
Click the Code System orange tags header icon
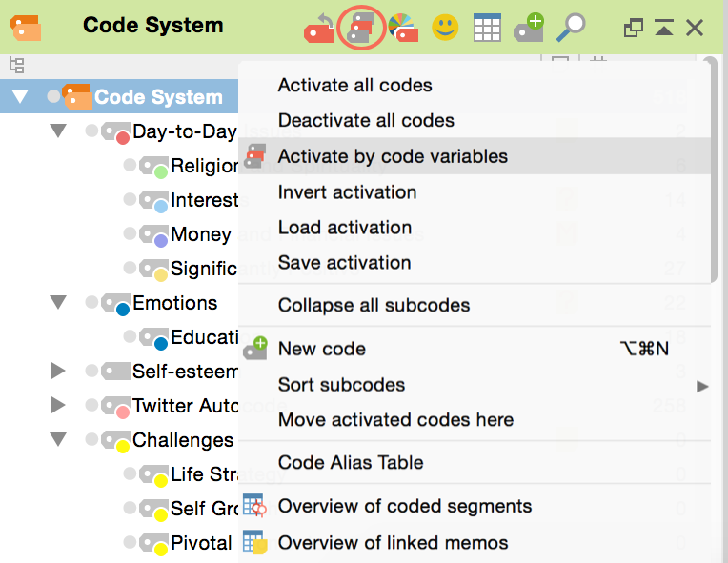[x=26, y=28]
